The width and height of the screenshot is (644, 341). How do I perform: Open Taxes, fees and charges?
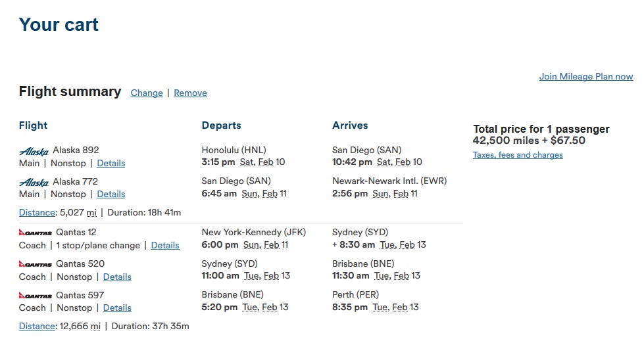517,155
